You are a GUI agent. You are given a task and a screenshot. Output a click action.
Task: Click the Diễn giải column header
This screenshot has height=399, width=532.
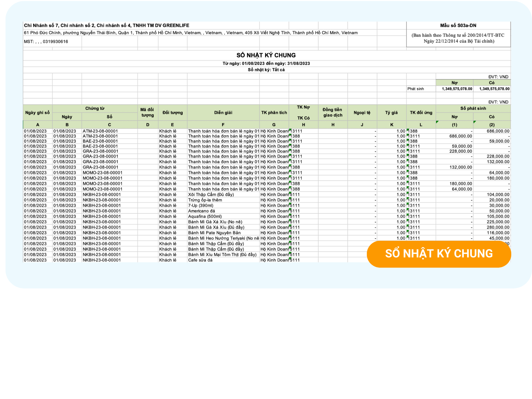223,112
